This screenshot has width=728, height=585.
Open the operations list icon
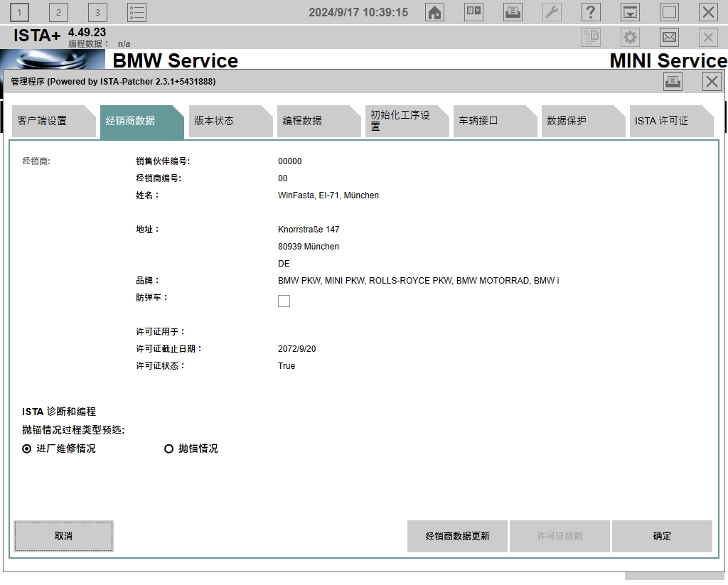(x=136, y=13)
